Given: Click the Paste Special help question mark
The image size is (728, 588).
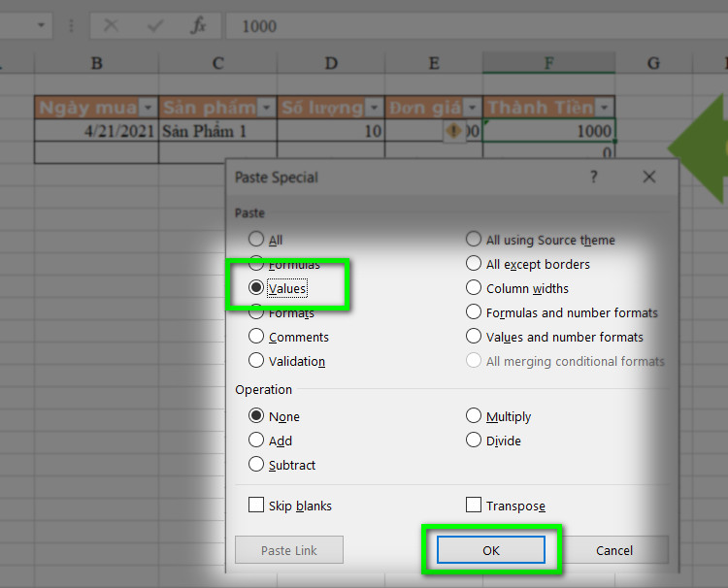Looking at the screenshot, I should 594,177.
